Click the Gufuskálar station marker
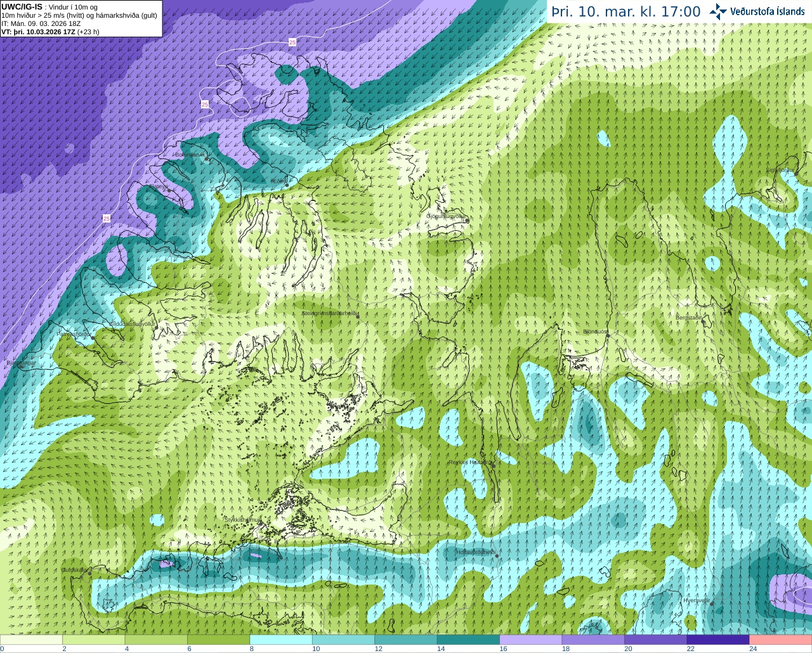 (x=89, y=573)
